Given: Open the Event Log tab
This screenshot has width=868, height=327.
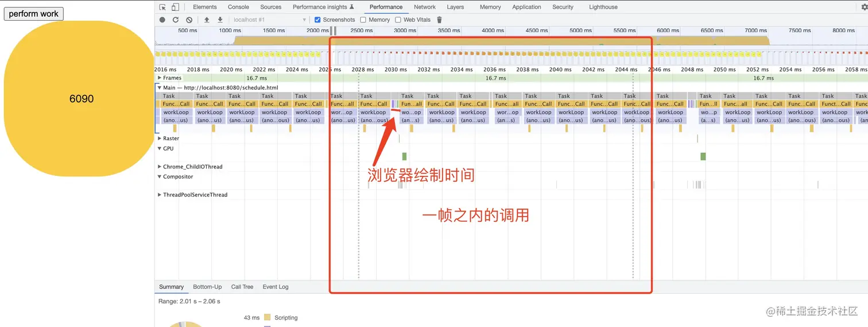Looking at the screenshot, I should point(276,287).
